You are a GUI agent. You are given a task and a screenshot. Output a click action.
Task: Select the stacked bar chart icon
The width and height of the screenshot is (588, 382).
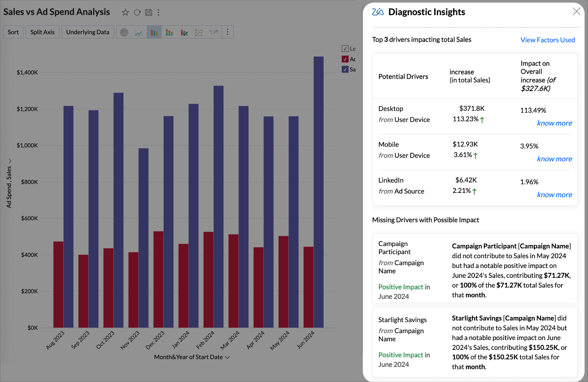click(169, 32)
